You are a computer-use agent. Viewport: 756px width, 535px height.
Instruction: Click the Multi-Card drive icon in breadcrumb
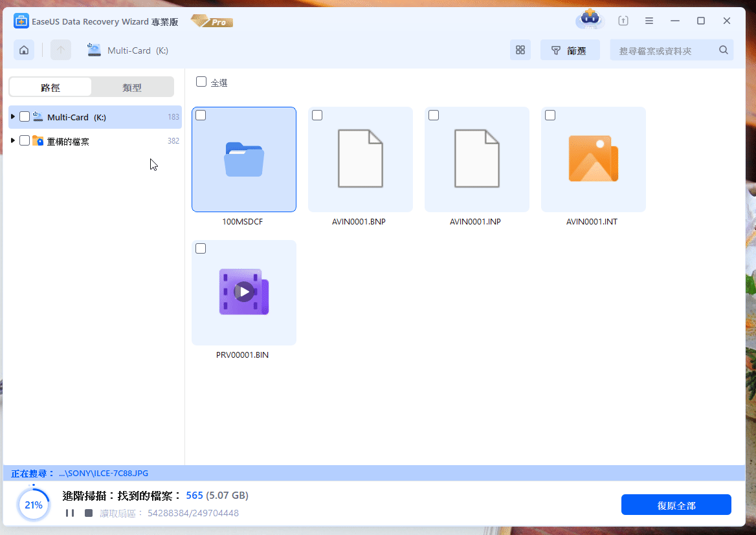pos(94,50)
